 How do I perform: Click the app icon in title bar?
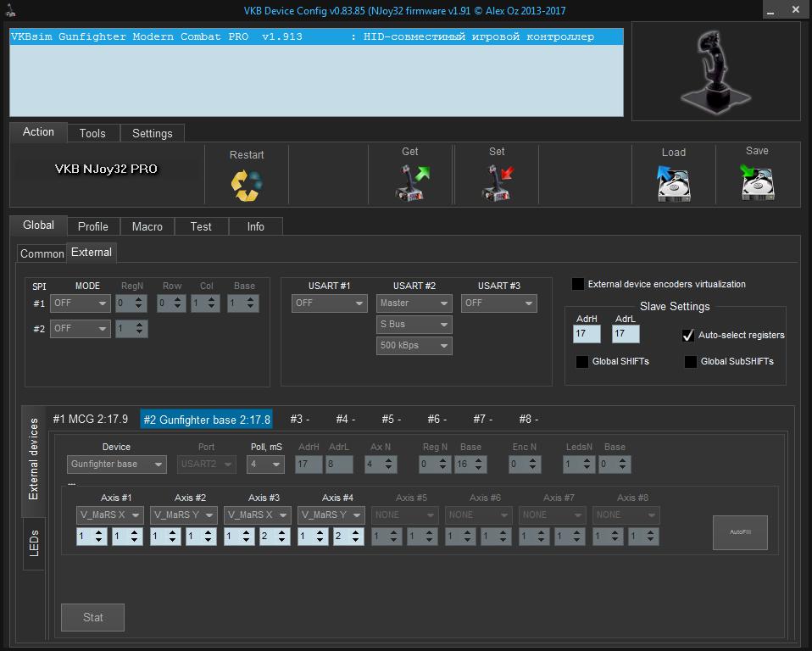tap(10, 10)
